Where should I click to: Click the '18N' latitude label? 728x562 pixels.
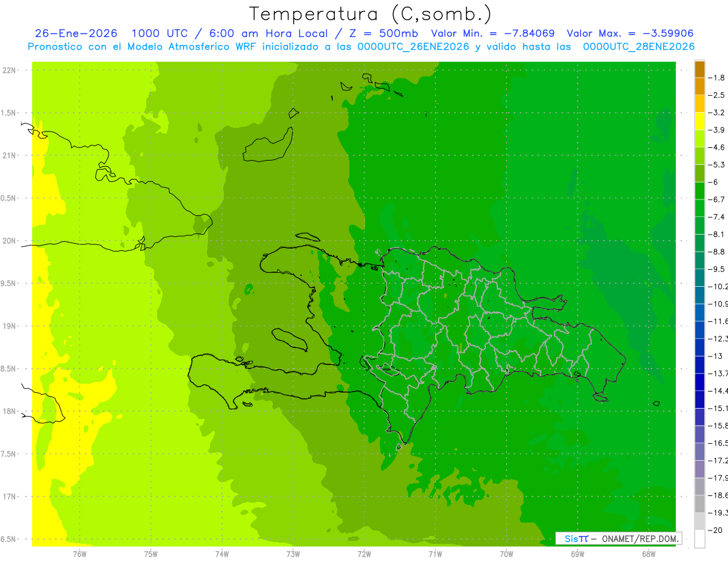[9, 411]
